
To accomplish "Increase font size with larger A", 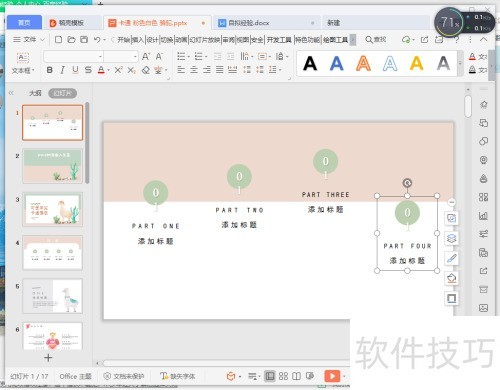I will (x=146, y=56).
